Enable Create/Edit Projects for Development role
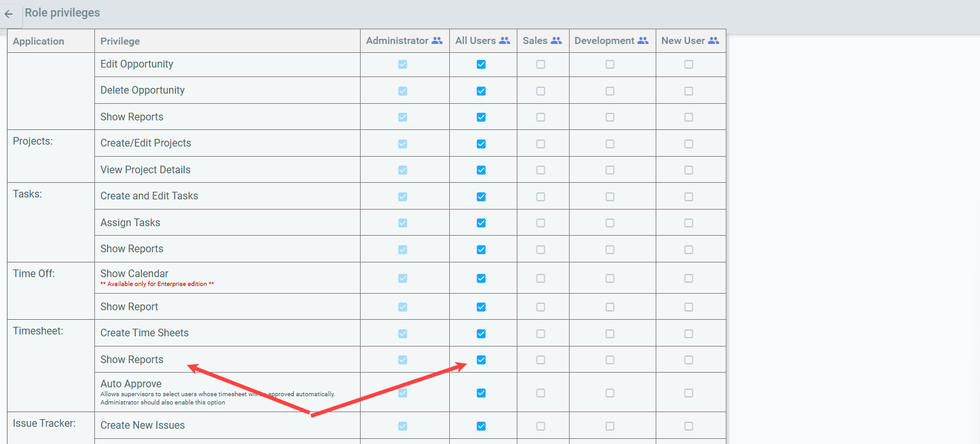Viewport: 980px width, 444px height. tap(610, 144)
